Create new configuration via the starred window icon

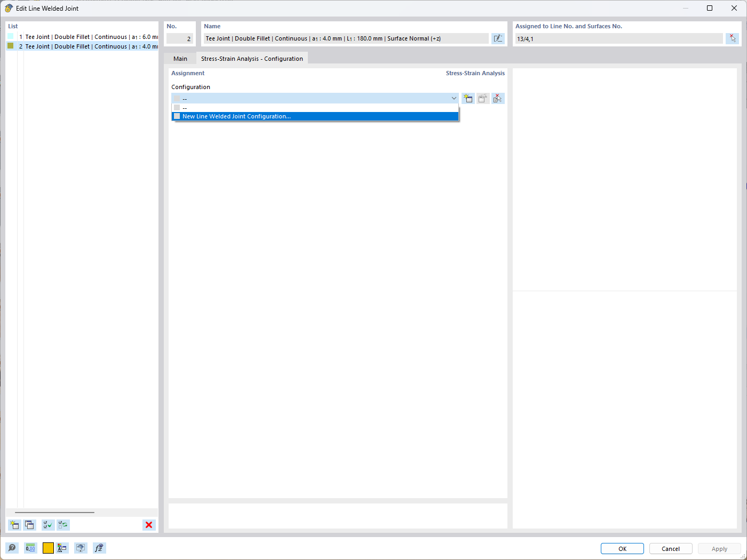[468, 98]
